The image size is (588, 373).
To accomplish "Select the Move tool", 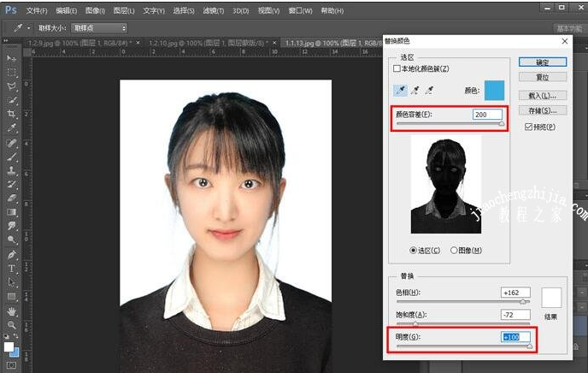I will pyautogui.click(x=11, y=58).
